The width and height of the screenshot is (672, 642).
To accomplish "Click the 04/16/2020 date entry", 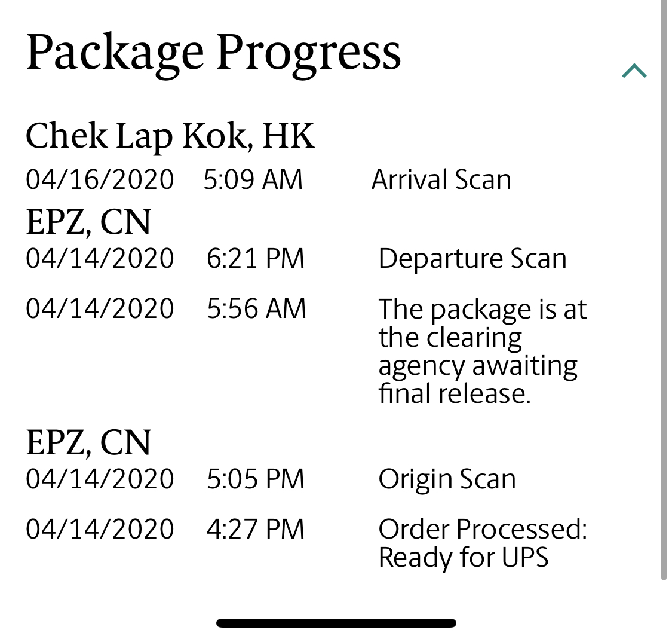I will (x=100, y=180).
